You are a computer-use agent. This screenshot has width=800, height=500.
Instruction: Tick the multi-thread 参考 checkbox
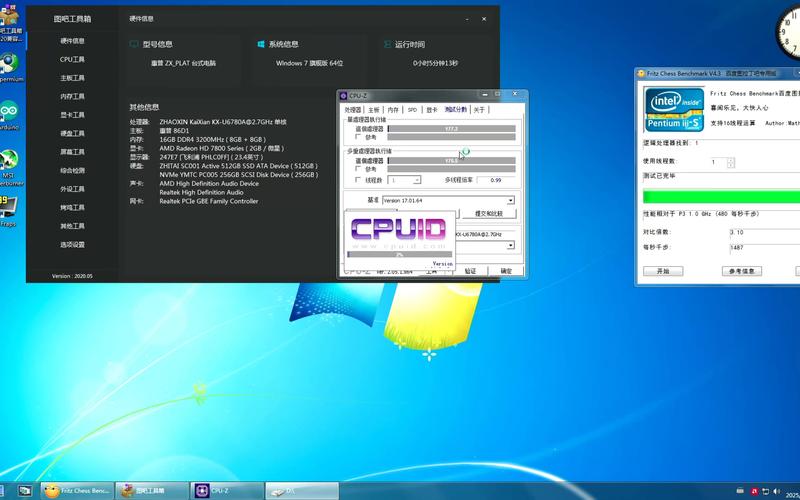tap(358, 169)
